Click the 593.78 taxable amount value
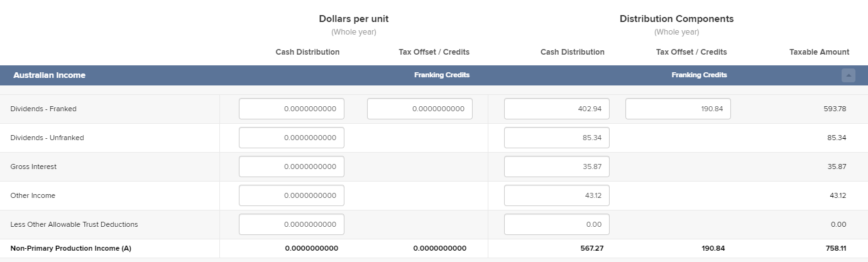 [835, 109]
